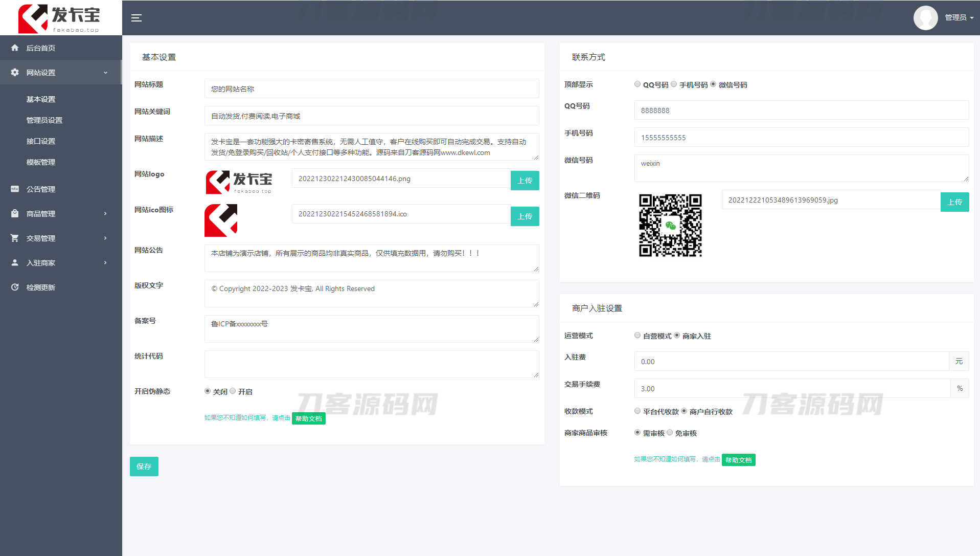980x556 pixels.
Task: Click the home icon for 后台首页
Action: pos(15,48)
